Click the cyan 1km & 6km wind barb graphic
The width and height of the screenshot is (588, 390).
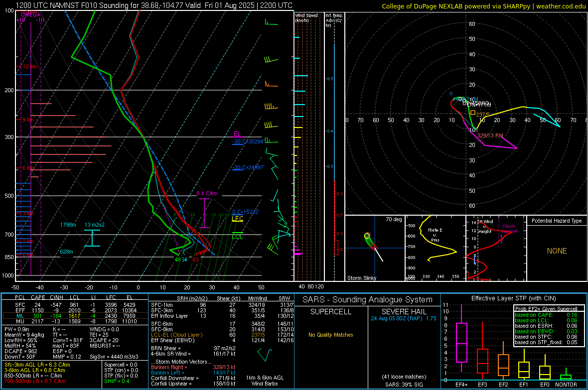[265, 355]
